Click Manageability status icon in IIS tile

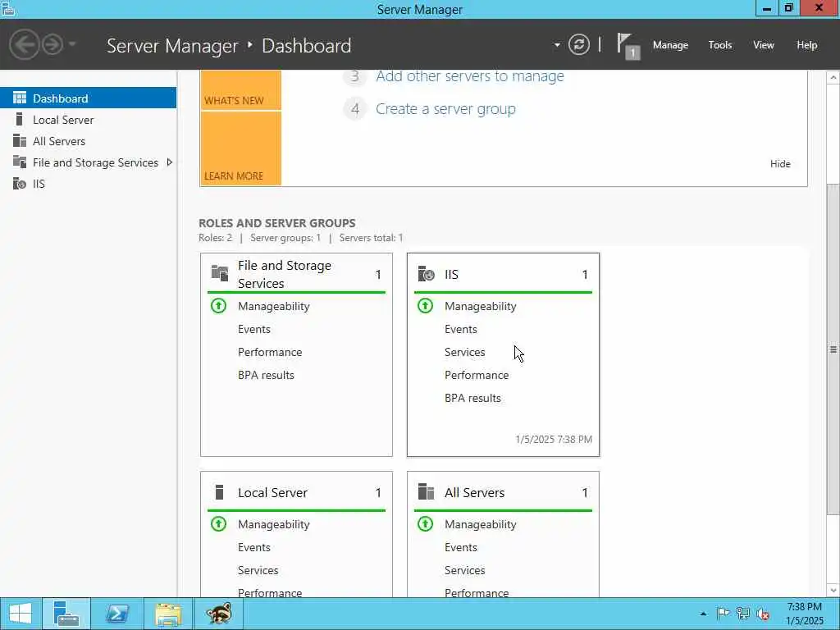point(425,306)
